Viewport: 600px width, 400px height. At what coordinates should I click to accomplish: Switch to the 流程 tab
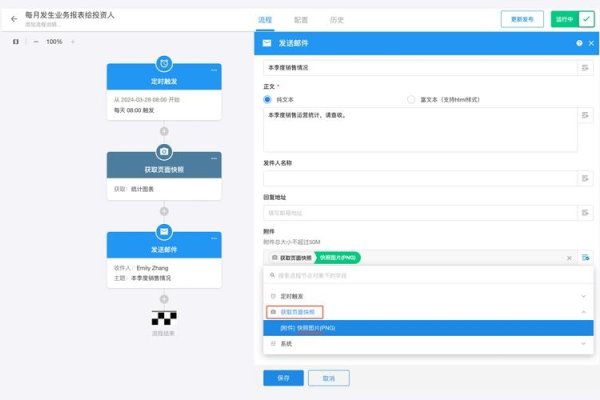265,20
